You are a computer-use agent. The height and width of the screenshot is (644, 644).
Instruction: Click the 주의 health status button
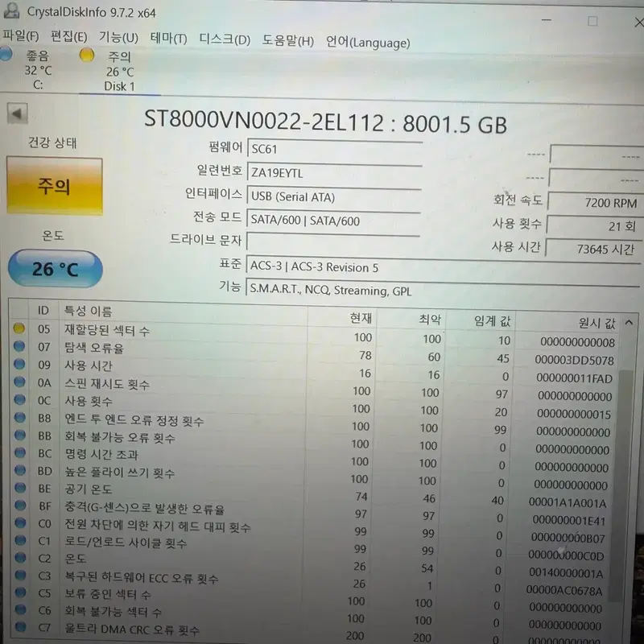55,187
